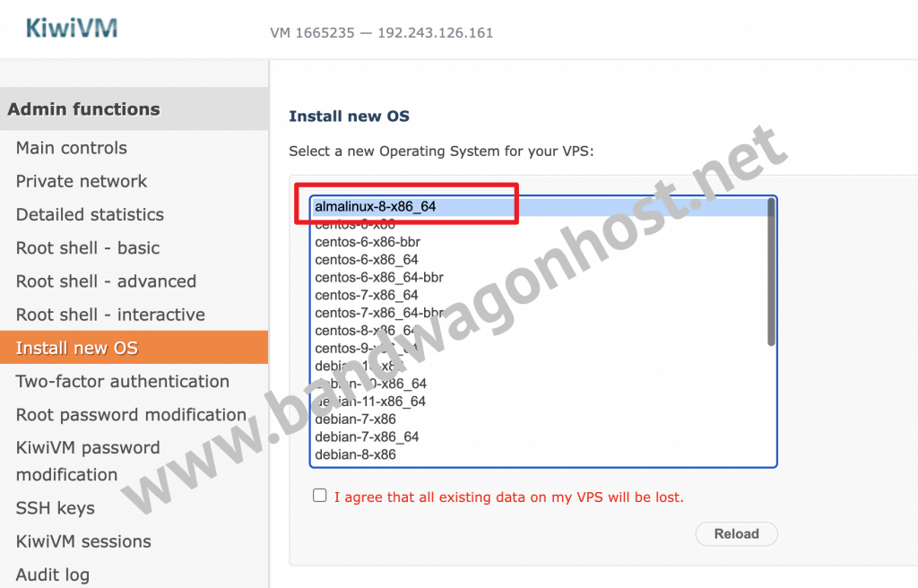Open Two-factor authentication settings
Screen dimensions: 918x588
[x=122, y=381]
